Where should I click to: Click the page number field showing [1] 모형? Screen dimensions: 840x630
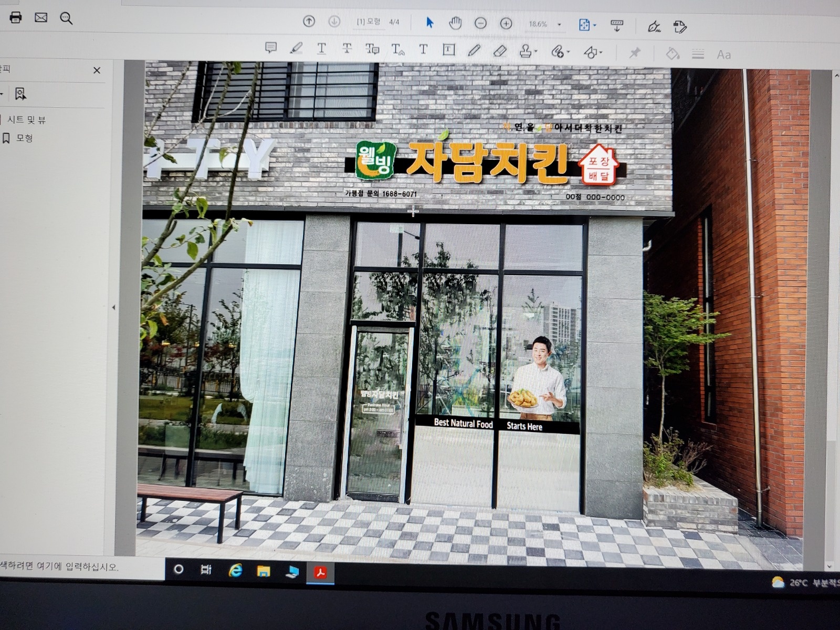[369, 22]
